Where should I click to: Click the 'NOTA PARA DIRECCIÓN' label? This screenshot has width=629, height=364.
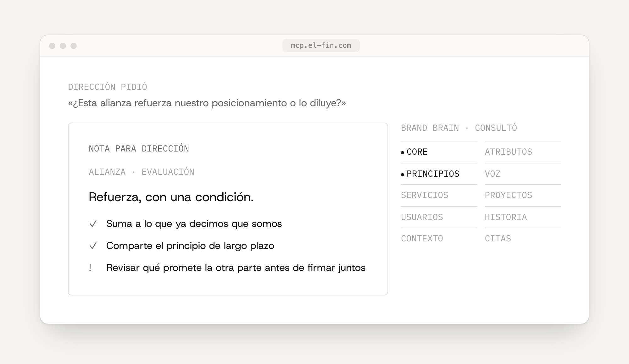coord(139,149)
